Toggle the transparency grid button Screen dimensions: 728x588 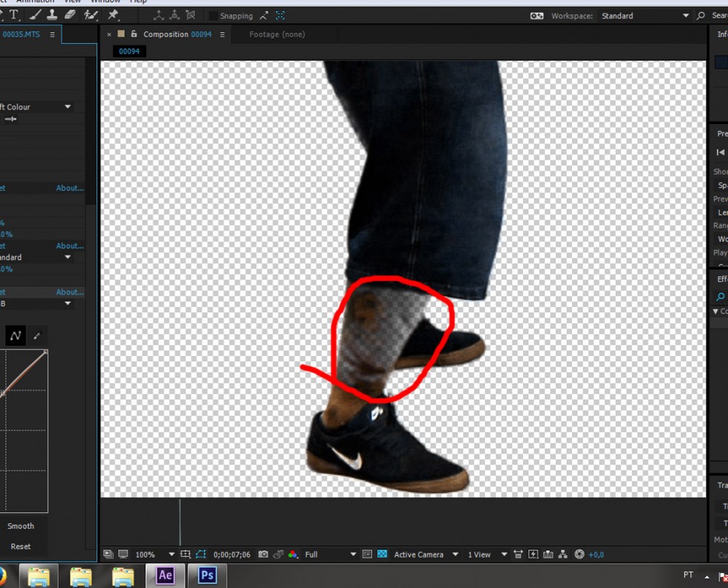tap(382, 555)
